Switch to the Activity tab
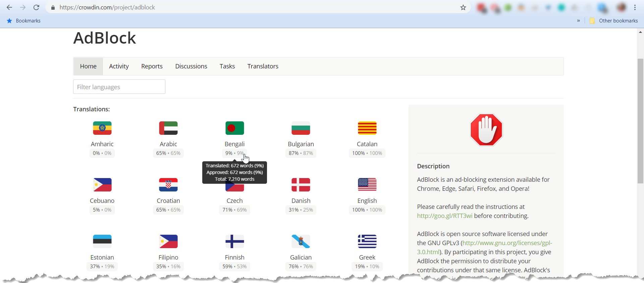 click(x=119, y=66)
